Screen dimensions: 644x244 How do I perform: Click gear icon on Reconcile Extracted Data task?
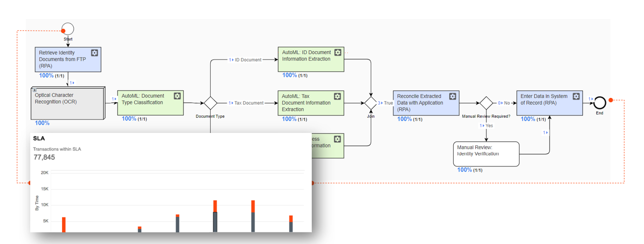(452, 96)
